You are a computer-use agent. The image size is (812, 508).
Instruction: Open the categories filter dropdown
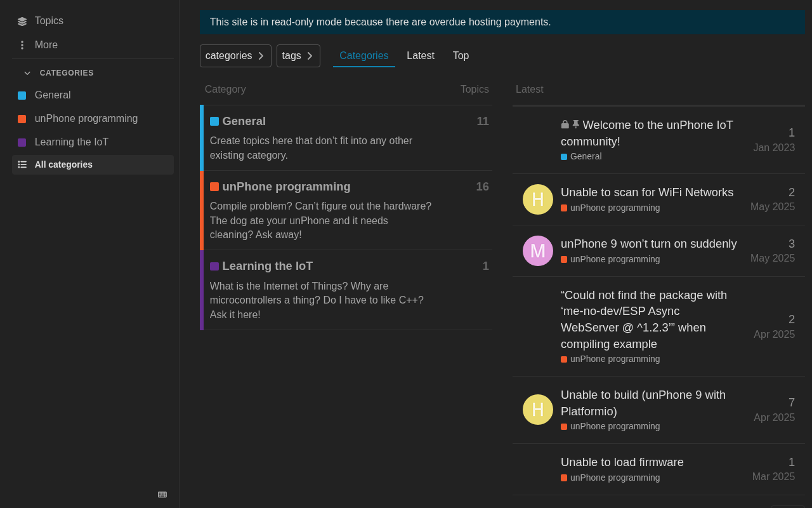235,56
